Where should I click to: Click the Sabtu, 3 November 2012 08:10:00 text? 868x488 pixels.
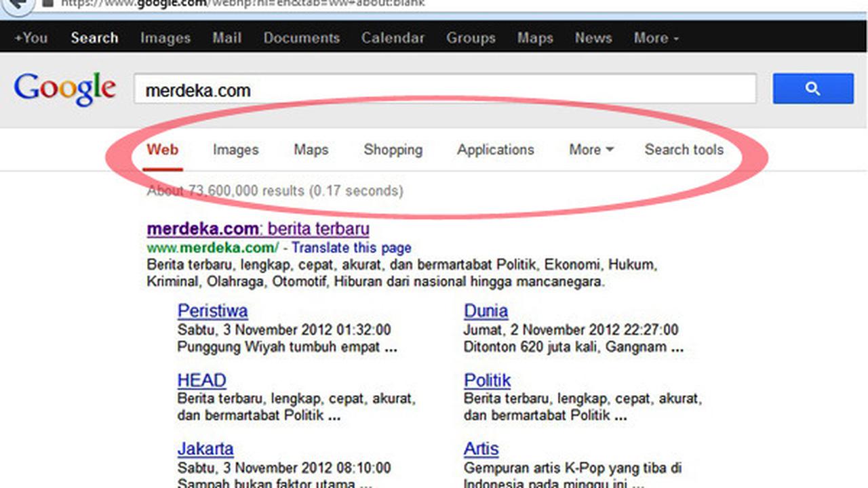pos(284,468)
